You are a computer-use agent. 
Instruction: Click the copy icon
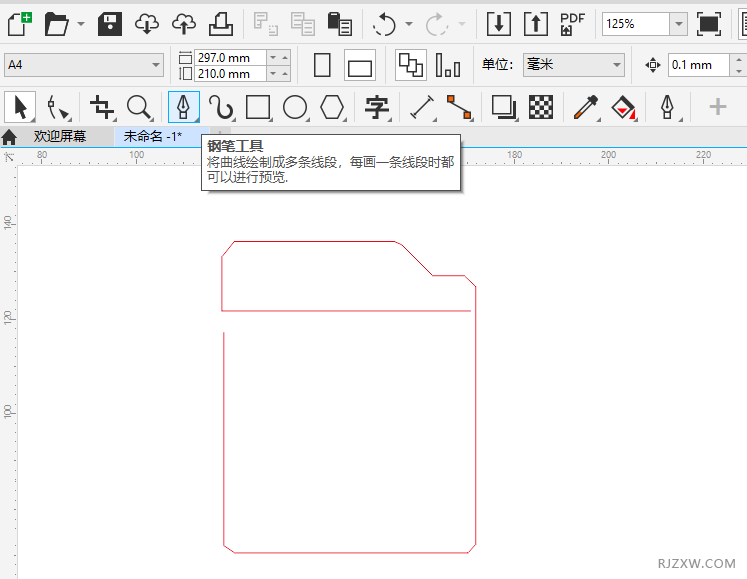pyautogui.click(x=303, y=24)
